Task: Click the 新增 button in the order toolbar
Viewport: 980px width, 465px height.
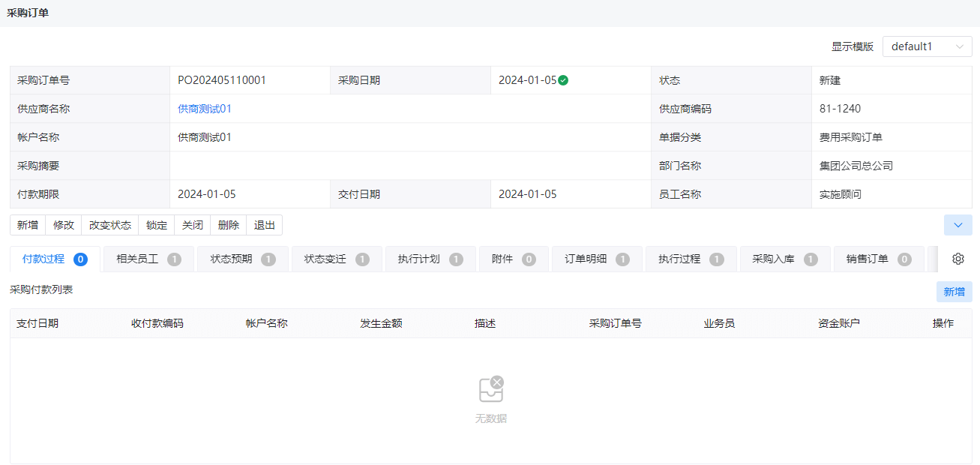Action: click(x=28, y=225)
